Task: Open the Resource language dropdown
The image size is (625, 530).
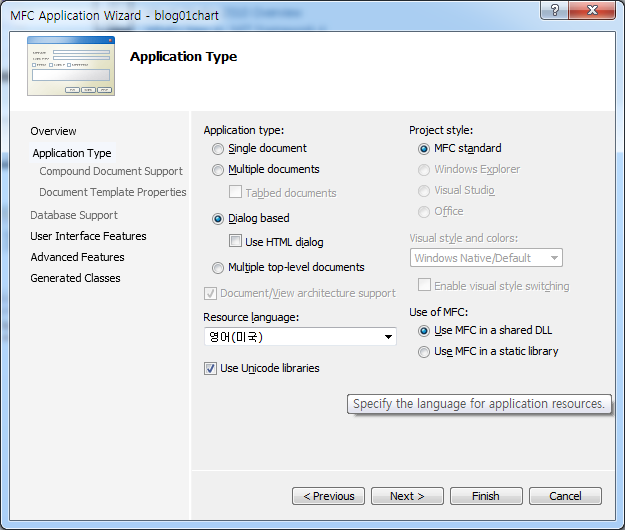Action: pos(300,337)
